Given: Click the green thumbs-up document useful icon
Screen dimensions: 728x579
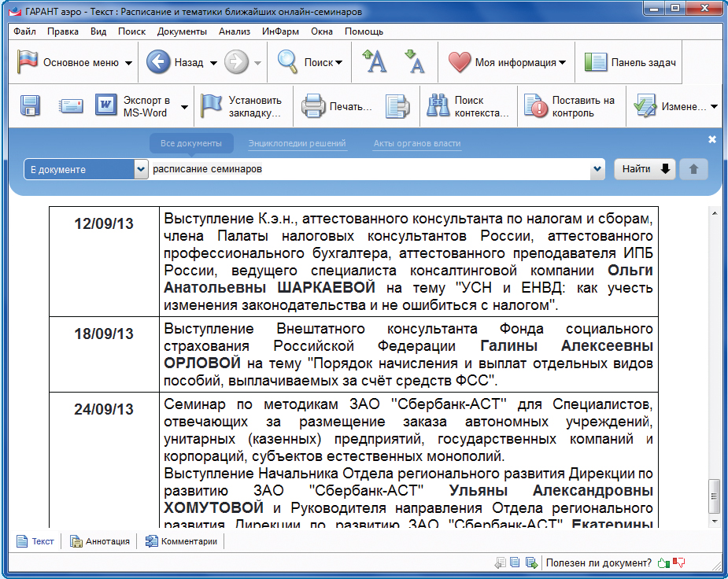Looking at the screenshot, I should coord(663,562).
